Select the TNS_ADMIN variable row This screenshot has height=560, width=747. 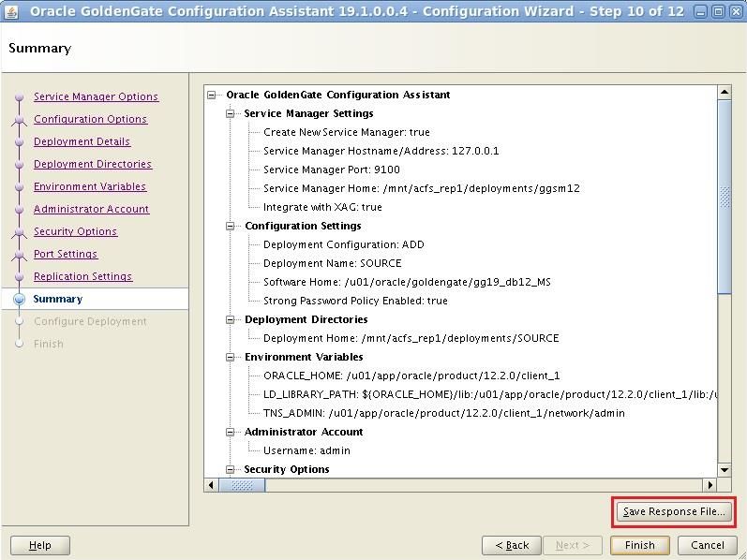coord(444,413)
